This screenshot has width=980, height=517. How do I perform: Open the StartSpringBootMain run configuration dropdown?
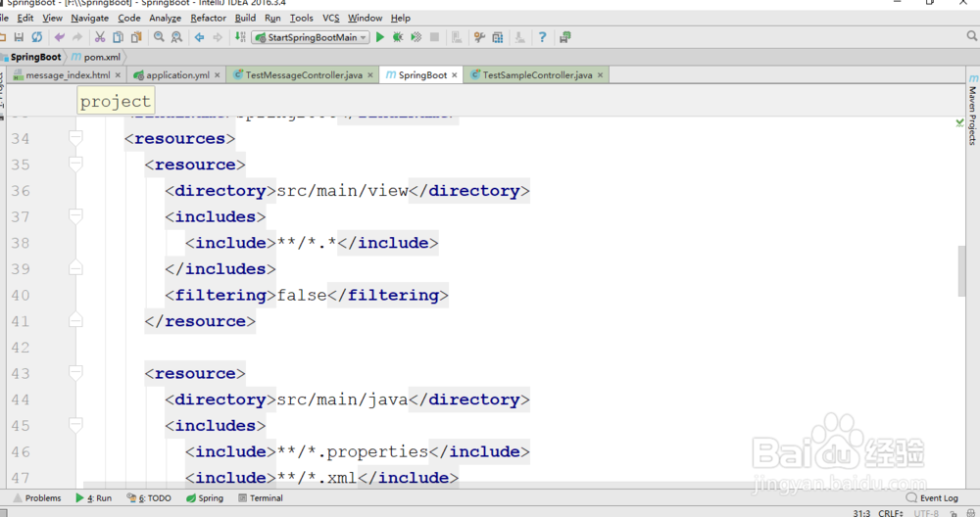[311, 37]
